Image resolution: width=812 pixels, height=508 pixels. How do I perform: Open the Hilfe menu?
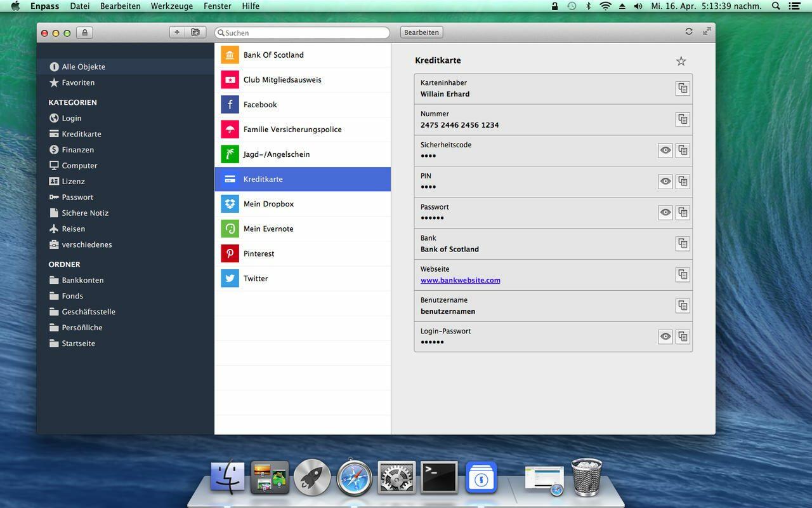pos(251,6)
